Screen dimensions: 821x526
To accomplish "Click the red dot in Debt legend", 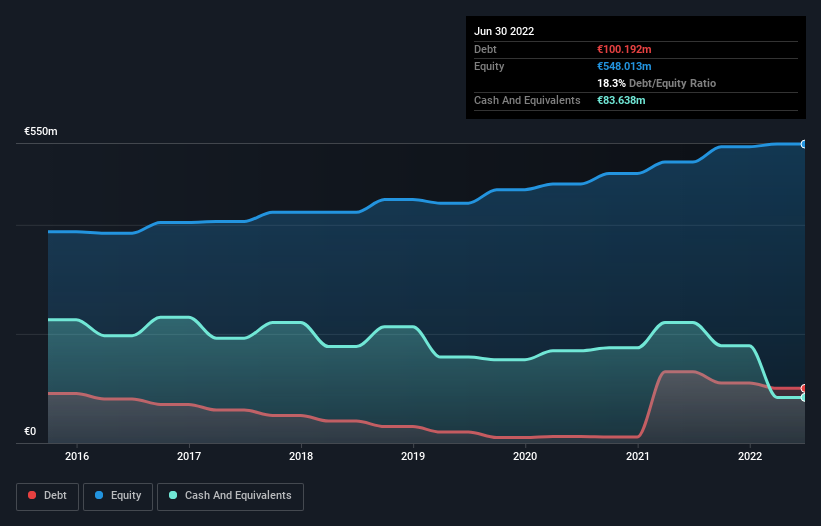I will click(32, 495).
